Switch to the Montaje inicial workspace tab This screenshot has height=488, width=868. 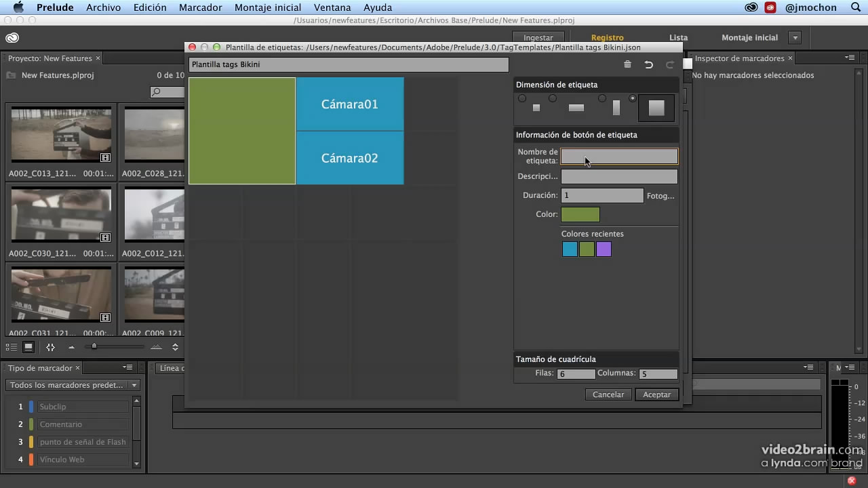tap(749, 38)
